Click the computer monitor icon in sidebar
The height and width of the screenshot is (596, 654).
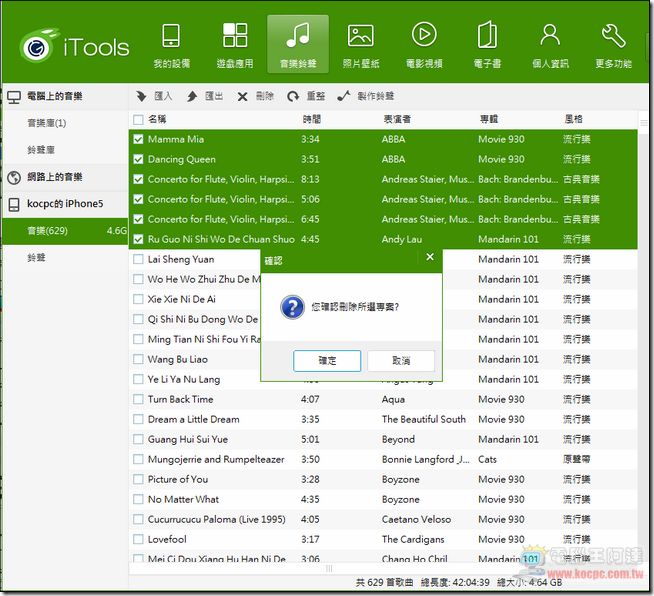[x=14, y=97]
